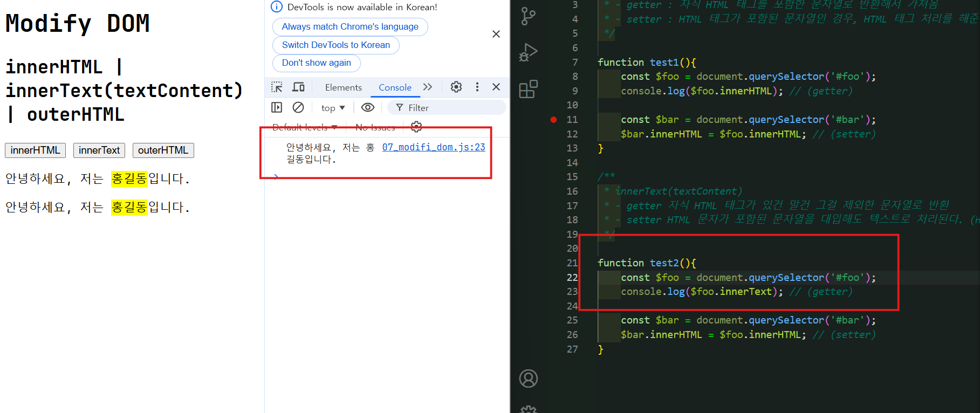
Task: Click the 'Modify DOM' page heading
Action: tap(78, 24)
